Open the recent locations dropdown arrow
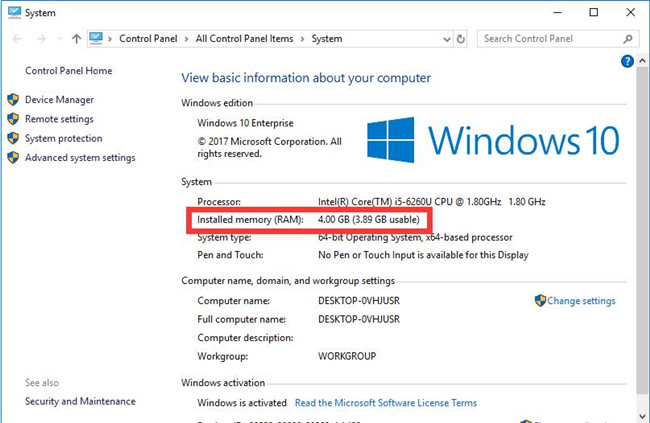Screen dimensions: 650x423 click(x=60, y=39)
